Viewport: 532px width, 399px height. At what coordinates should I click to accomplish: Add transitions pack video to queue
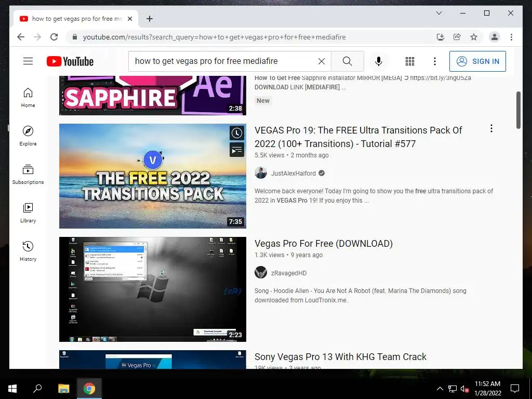click(237, 150)
